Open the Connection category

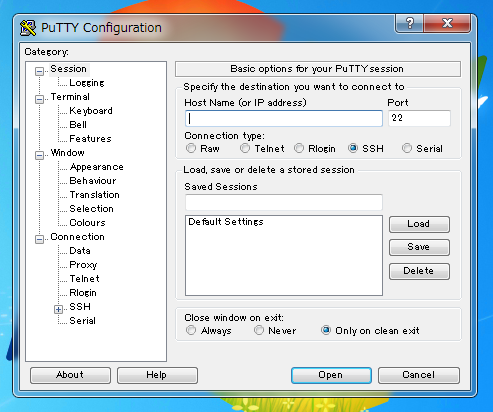(x=77, y=237)
